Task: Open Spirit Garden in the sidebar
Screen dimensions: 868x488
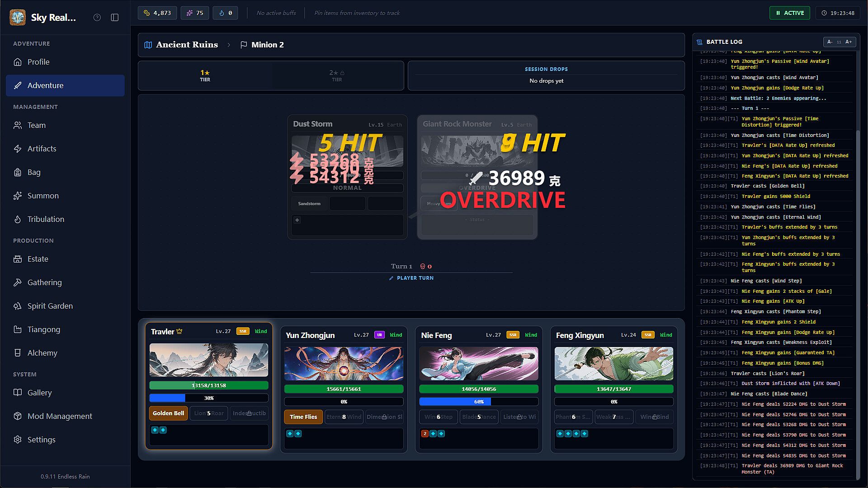Action: 50,306
